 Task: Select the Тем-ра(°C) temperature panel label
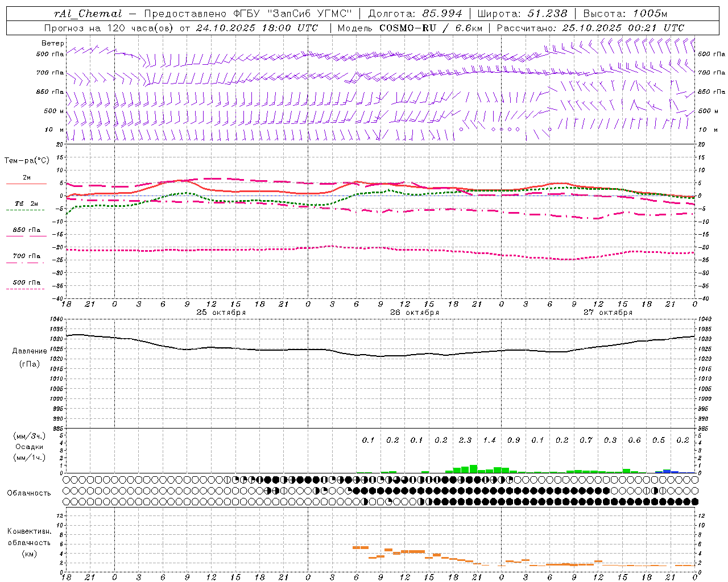tap(27, 161)
